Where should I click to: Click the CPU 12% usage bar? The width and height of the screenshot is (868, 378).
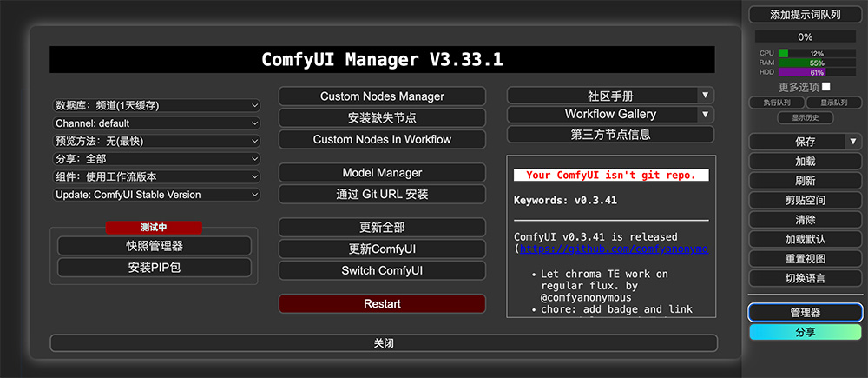(817, 53)
